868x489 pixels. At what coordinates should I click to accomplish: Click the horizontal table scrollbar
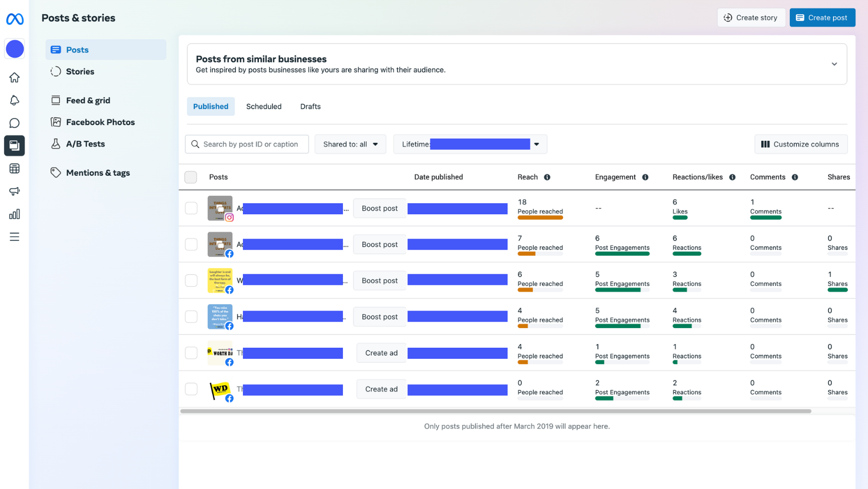(x=495, y=411)
